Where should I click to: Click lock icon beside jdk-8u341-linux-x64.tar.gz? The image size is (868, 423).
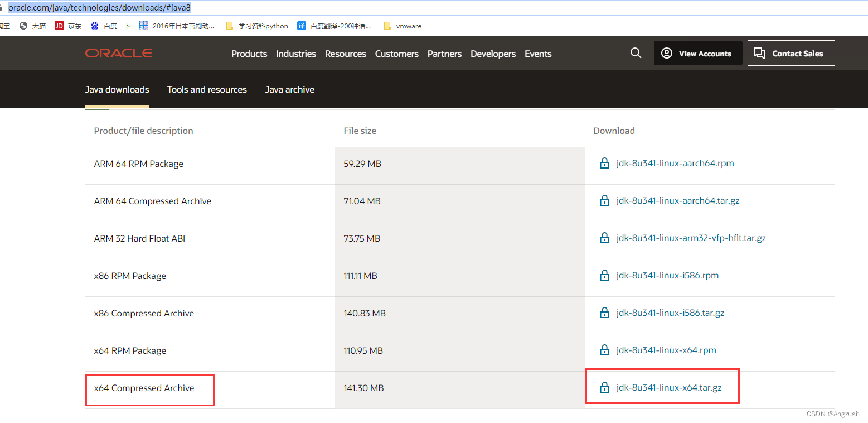tap(604, 387)
